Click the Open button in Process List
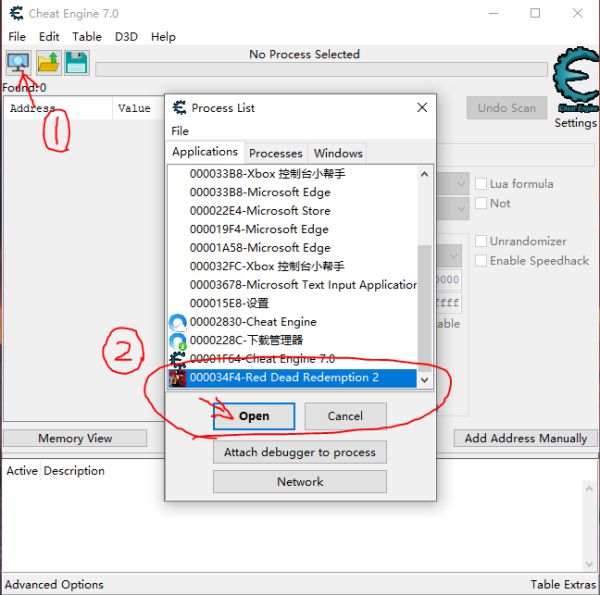This screenshot has height=595, width=600. (254, 416)
